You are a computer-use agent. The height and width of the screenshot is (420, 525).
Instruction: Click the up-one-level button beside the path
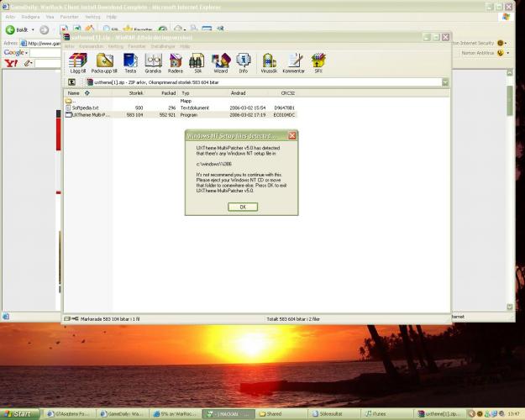click(71, 82)
